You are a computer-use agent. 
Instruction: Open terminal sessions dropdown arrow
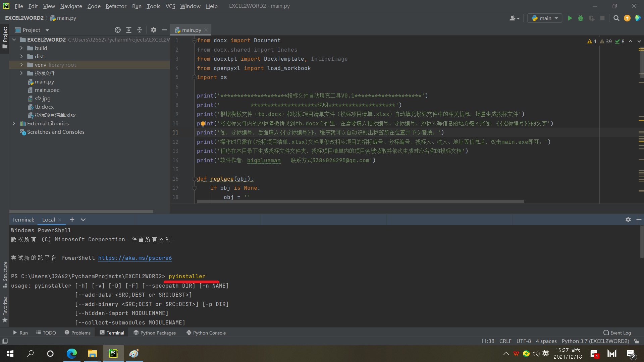tap(83, 220)
